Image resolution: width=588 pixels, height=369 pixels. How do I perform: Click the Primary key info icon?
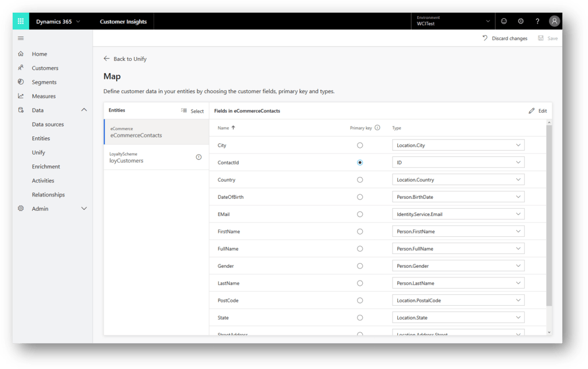coord(378,128)
